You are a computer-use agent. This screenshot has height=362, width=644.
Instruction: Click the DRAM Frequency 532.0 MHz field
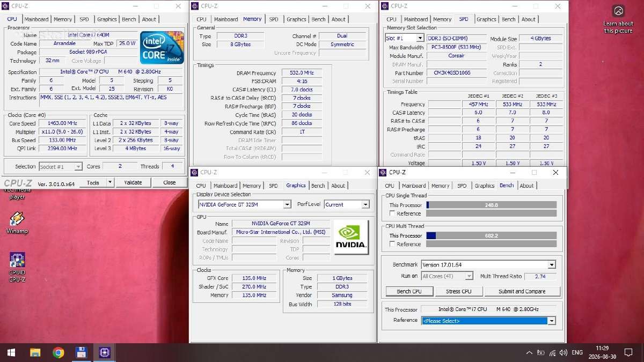(x=302, y=73)
